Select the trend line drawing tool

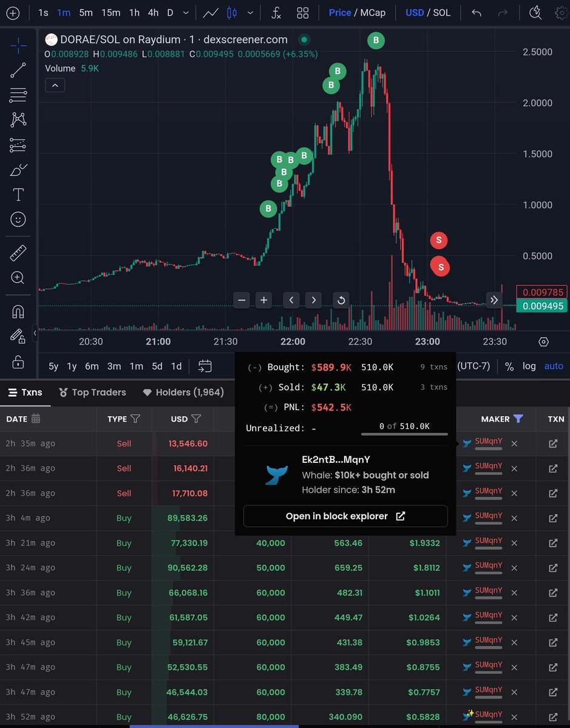(18, 70)
